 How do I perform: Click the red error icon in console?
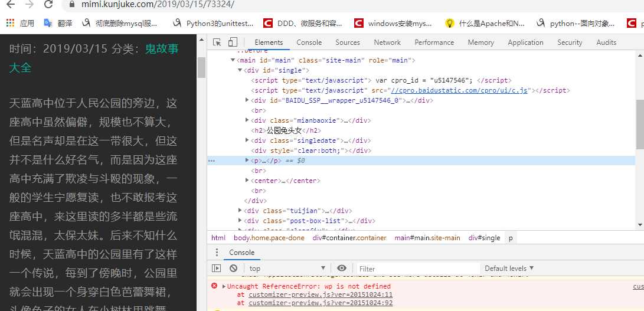(214, 286)
